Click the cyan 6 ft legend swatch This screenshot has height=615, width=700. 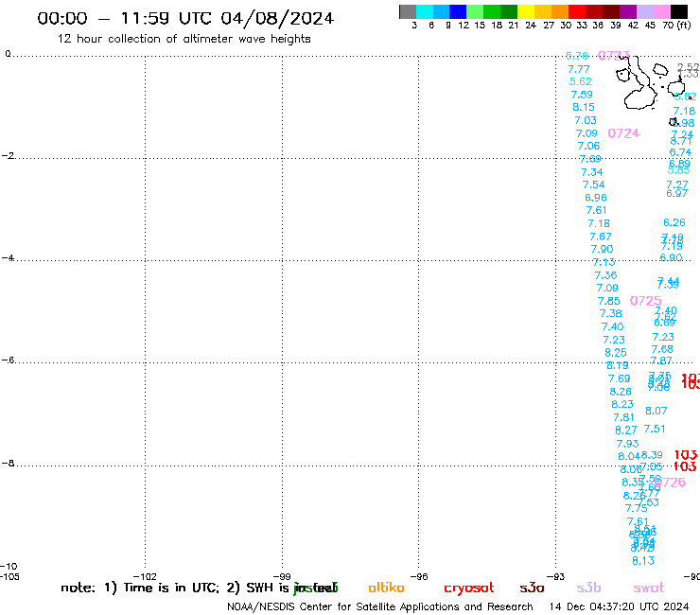(x=425, y=11)
